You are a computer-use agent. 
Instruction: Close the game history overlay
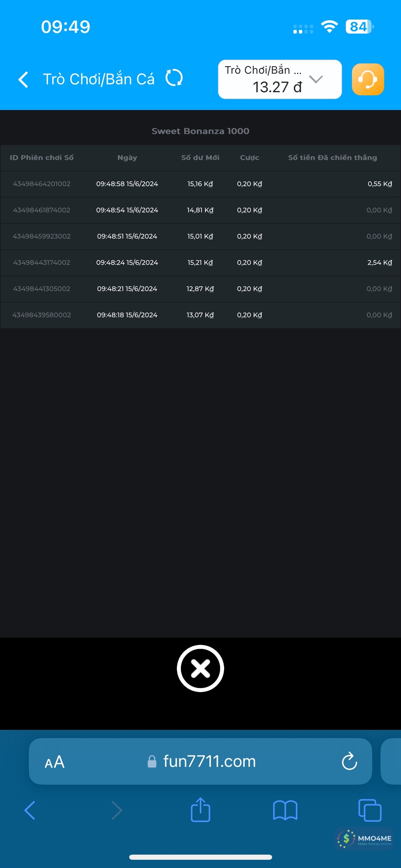click(x=200, y=668)
